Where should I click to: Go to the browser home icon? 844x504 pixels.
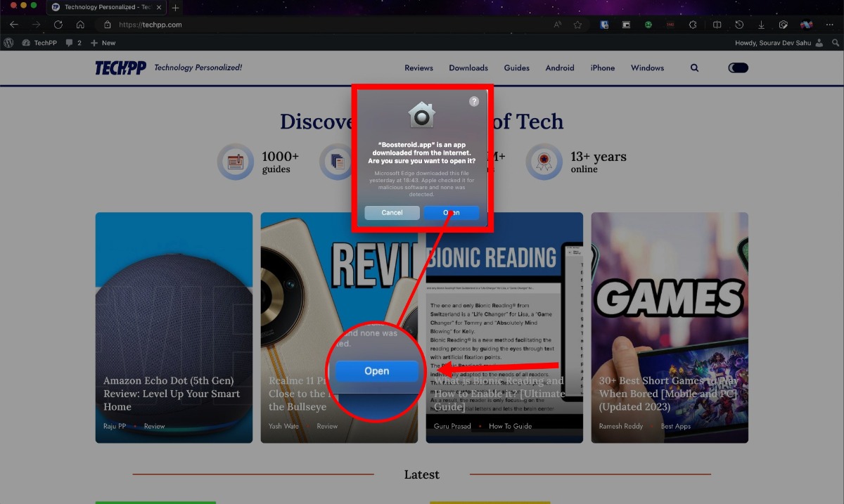[81, 25]
